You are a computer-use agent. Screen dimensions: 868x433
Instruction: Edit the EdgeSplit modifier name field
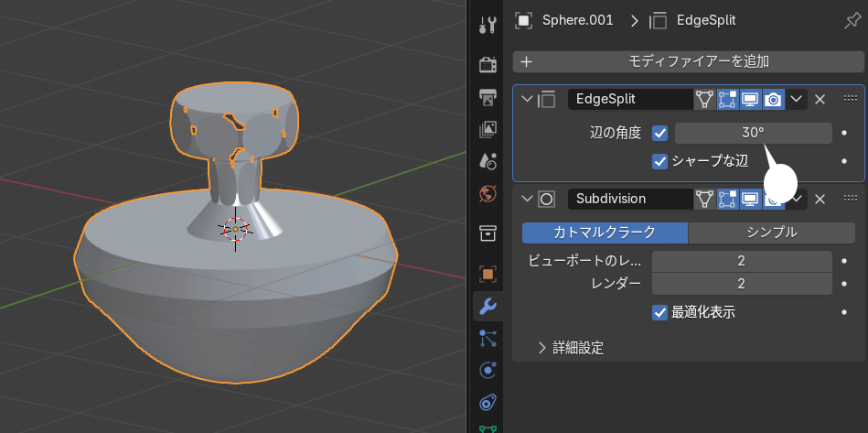[x=630, y=100]
